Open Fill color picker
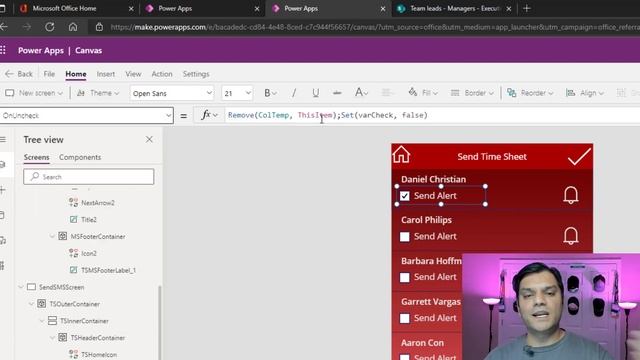 point(423,93)
